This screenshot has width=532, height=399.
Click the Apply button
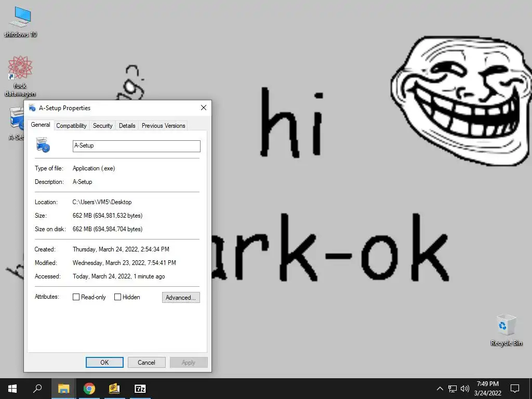tap(188, 362)
